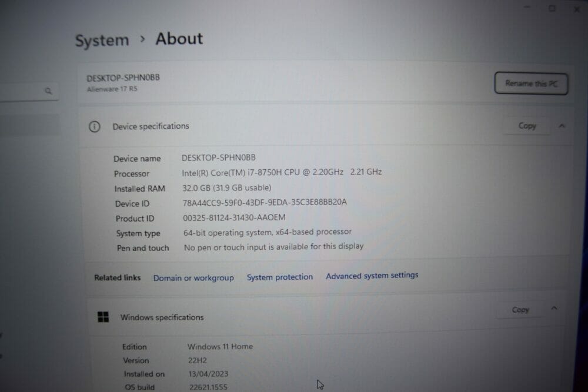Click the Alienware 17 R5 model text
The height and width of the screenshot is (392, 588).
point(112,89)
